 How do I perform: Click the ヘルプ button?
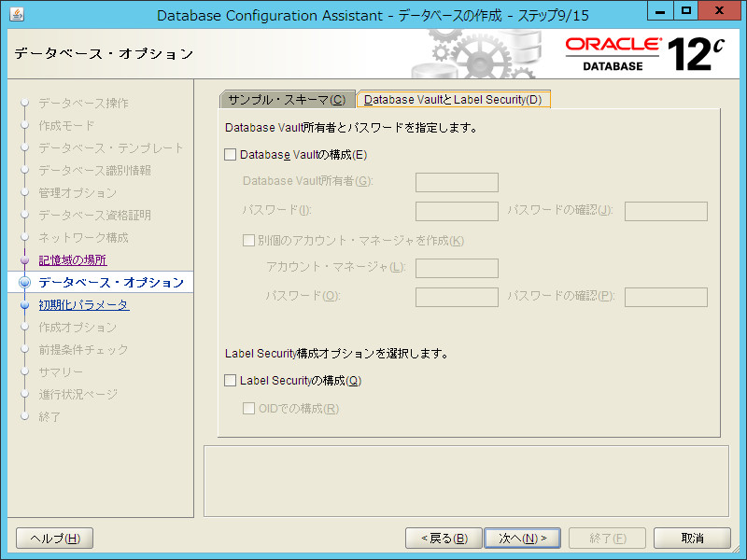pyautogui.click(x=55, y=539)
